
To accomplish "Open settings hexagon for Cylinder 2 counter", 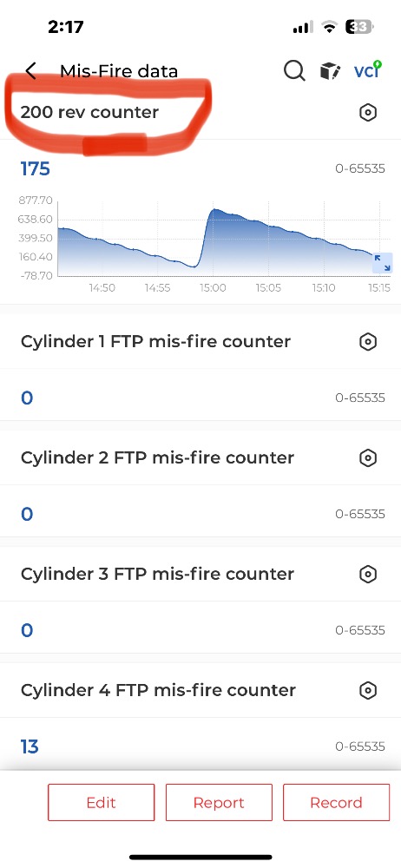I will (368, 457).
